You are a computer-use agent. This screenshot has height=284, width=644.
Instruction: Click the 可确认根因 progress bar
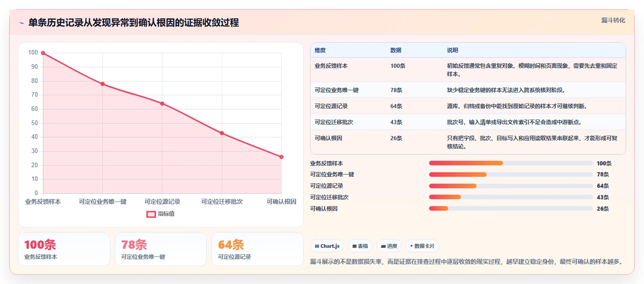point(511,208)
